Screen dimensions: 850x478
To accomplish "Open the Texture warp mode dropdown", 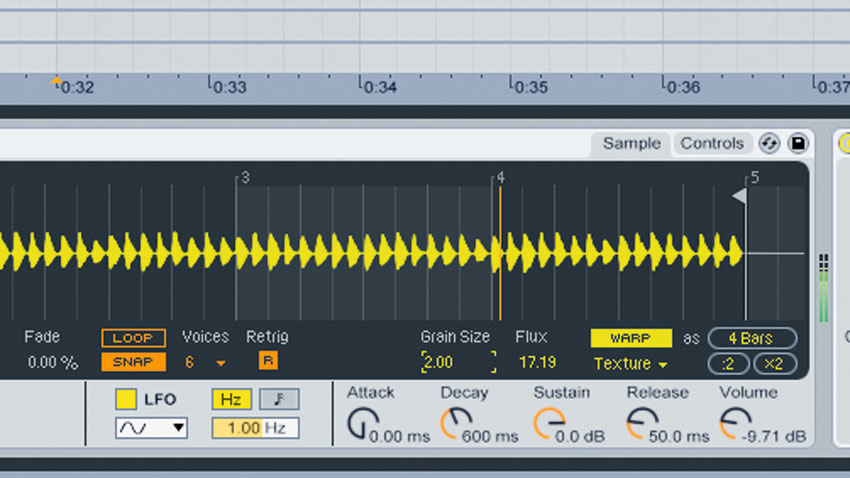I will 630,364.
